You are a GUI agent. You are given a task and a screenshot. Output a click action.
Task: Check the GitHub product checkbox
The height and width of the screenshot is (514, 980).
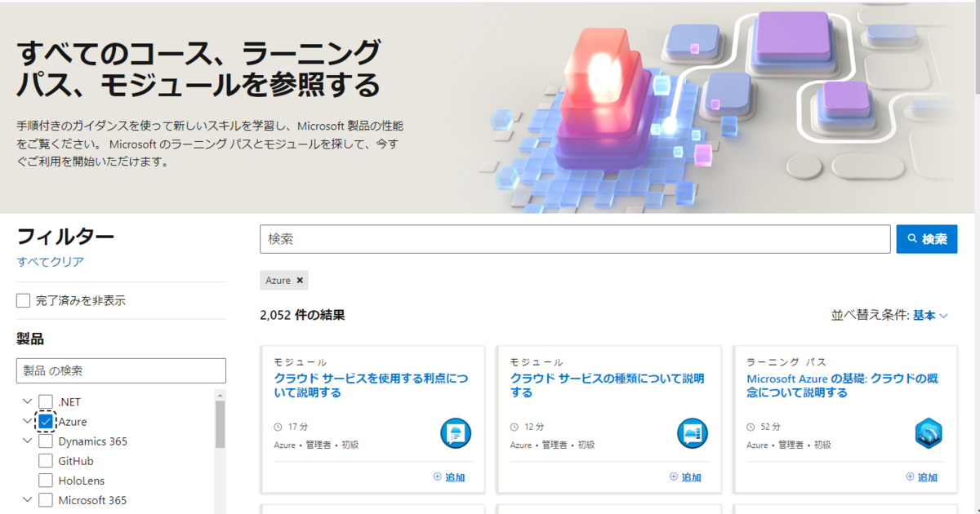(x=46, y=461)
